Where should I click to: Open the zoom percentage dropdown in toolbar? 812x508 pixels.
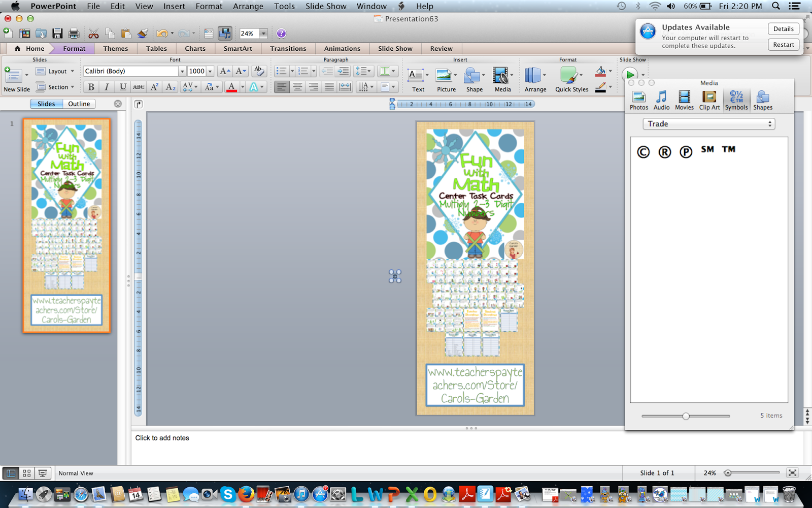(x=263, y=34)
